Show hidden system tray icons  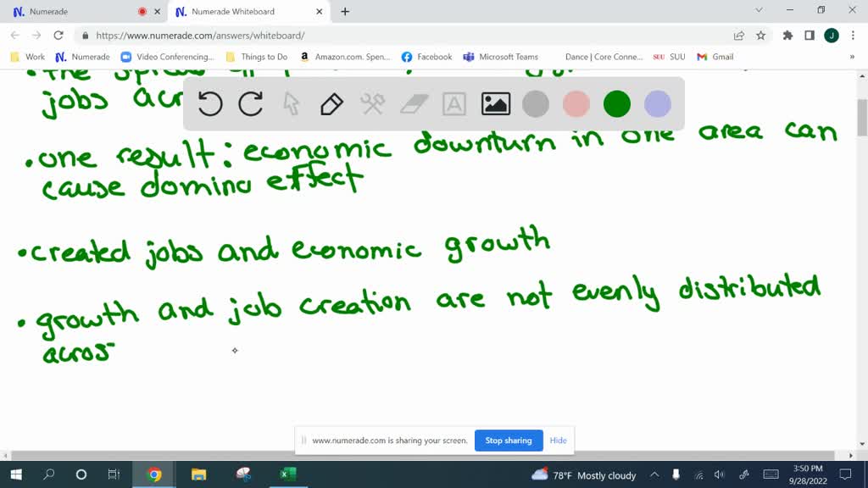tap(654, 474)
